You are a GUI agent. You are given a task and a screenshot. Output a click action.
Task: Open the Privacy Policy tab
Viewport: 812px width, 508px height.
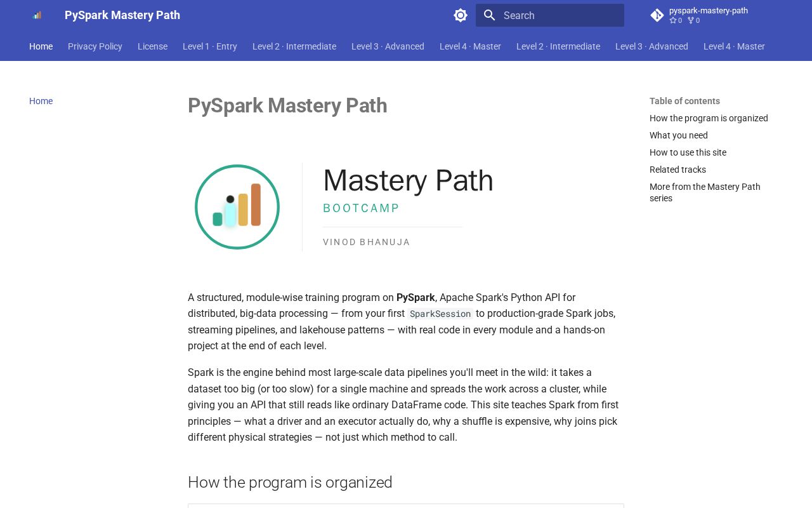pyautogui.click(x=95, y=46)
